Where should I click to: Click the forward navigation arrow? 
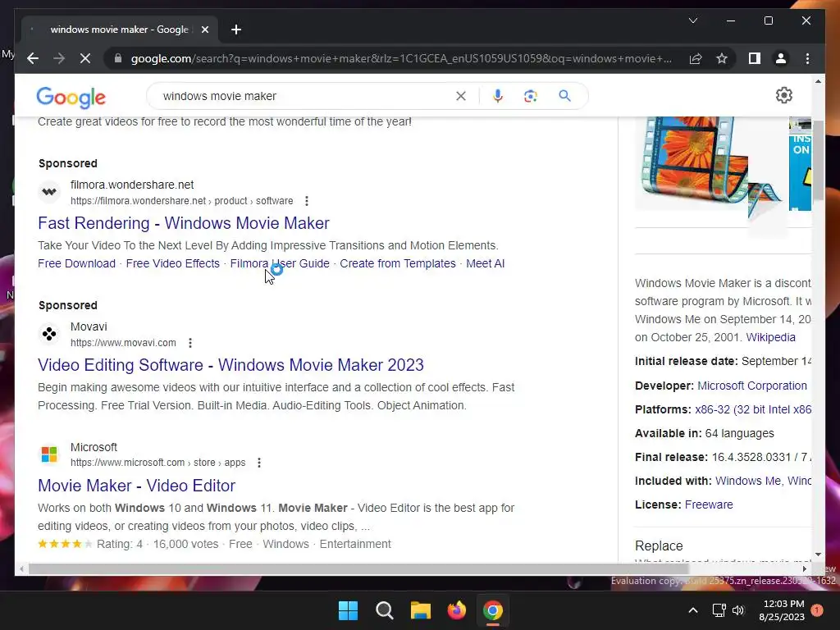click(59, 58)
